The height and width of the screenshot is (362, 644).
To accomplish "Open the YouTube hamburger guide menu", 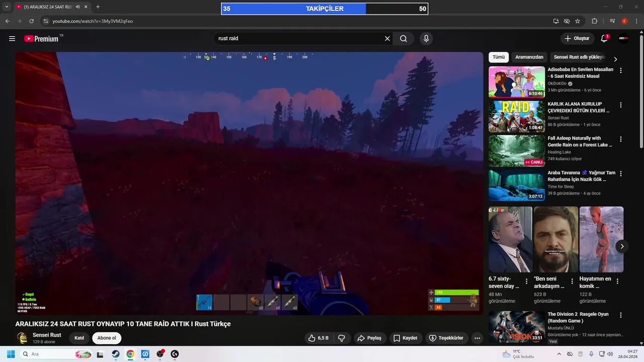I will [12, 39].
